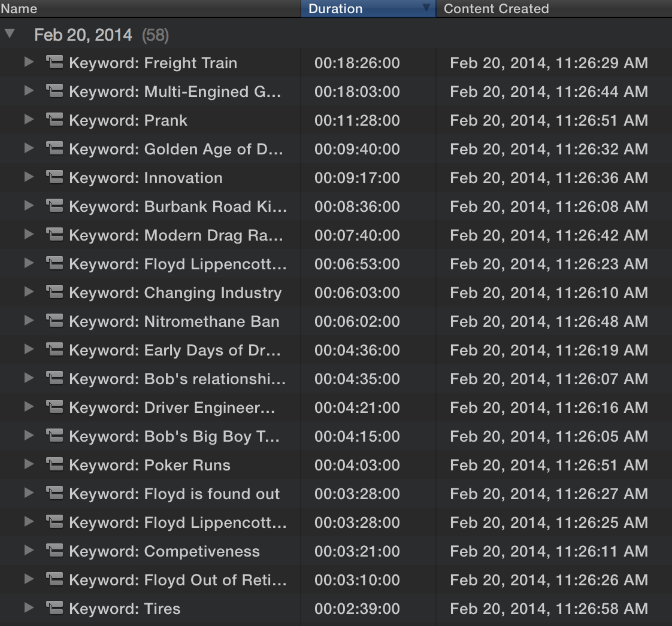
Task: Expand the Freight Train keyword row
Action: pos(29,62)
